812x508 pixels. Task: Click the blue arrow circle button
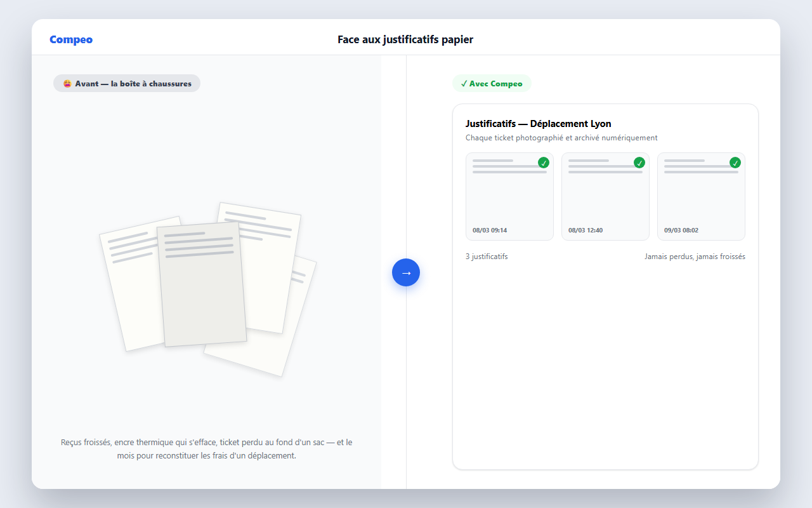click(x=406, y=272)
